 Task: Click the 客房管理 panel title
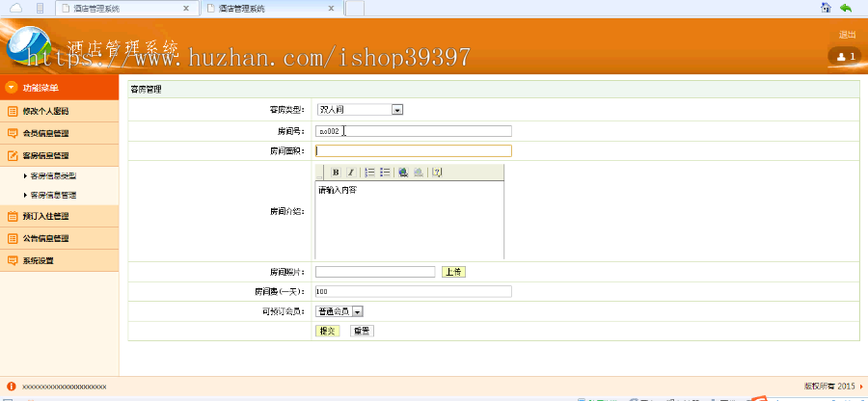point(146,89)
